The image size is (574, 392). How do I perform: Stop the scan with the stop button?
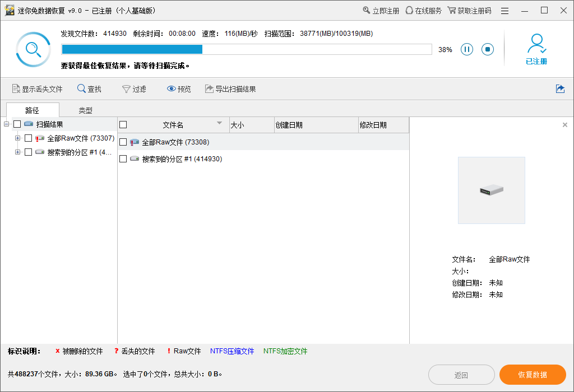[x=488, y=49]
